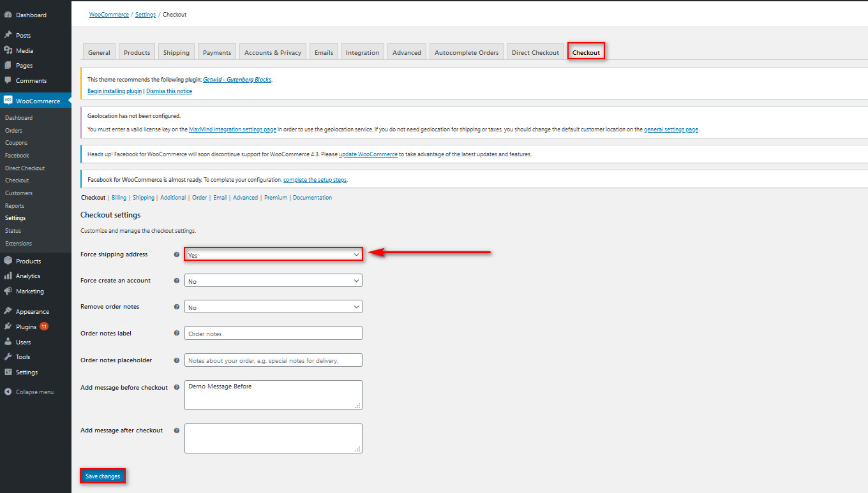Click Begin installing plugin link
868x493 pixels.
[x=115, y=91]
